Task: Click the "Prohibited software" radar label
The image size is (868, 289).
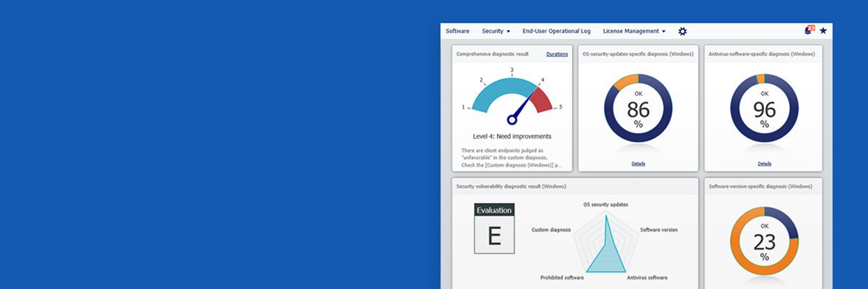Action: (562, 278)
